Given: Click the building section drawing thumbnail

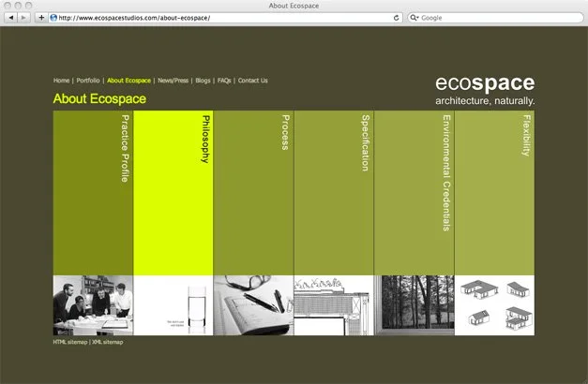Looking at the screenshot, I should click(x=334, y=305).
